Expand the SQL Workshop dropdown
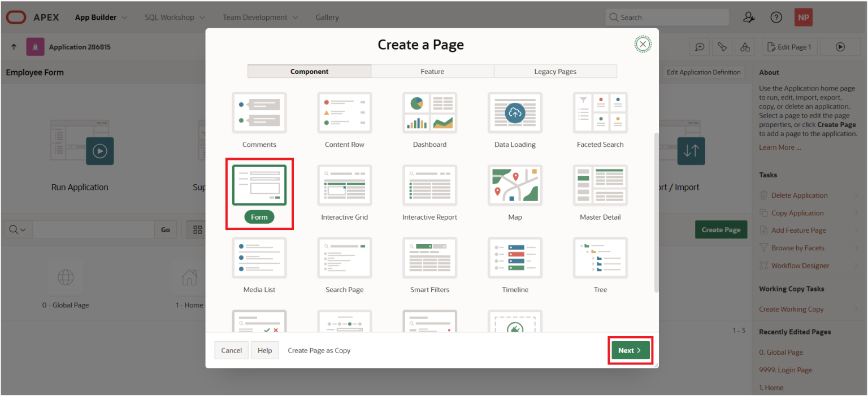Screen dimensions: 868x396 tap(174, 17)
